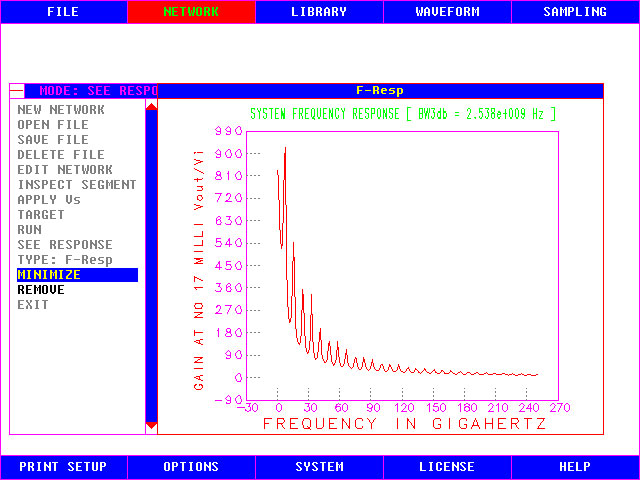Open the WAVEFORM menu
The width and height of the screenshot is (640, 480).
click(x=447, y=12)
